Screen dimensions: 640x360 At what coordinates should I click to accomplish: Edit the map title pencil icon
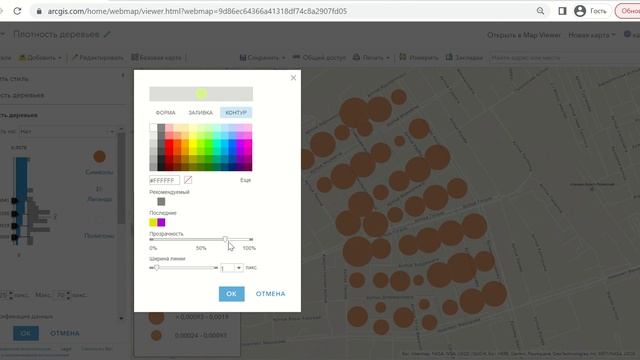107,34
